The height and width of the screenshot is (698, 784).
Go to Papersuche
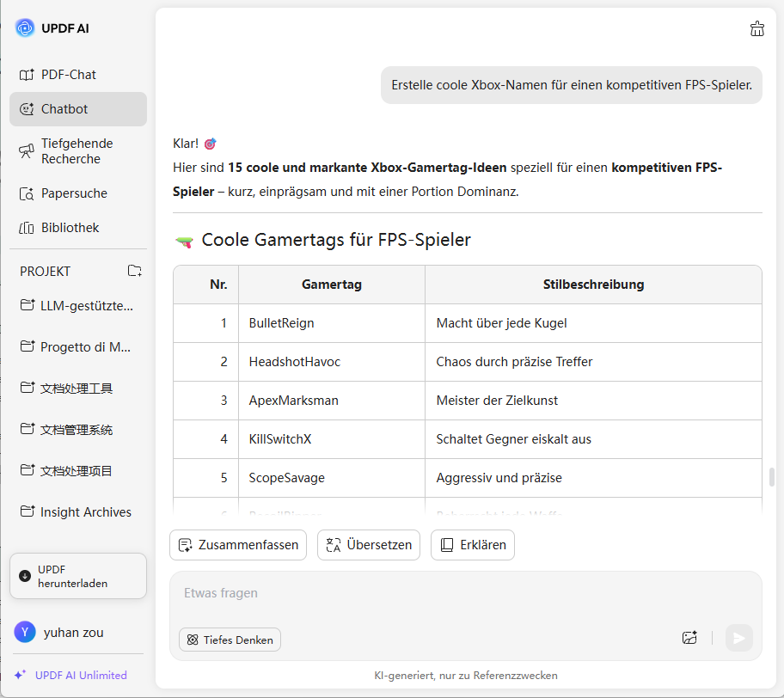pyautogui.click(x=74, y=193)
